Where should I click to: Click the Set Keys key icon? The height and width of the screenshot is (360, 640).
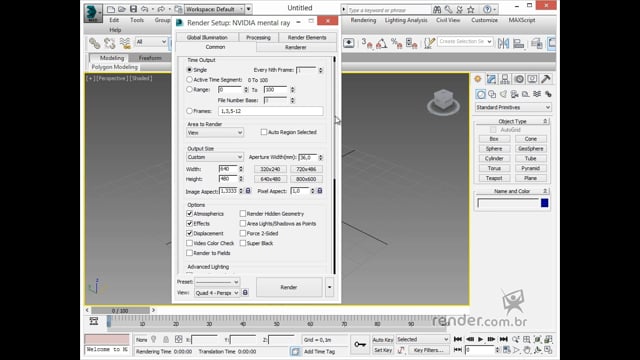tap(360, 344)
